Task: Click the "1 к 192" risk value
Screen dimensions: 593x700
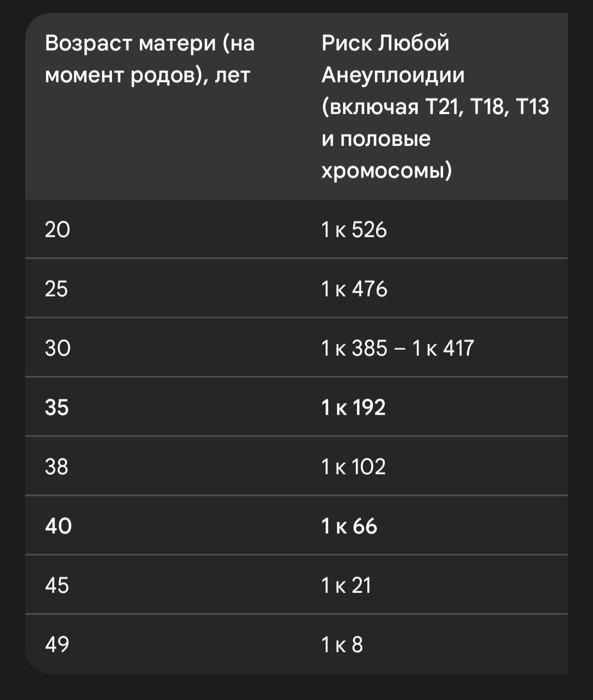Action: (x=354, y=407)
